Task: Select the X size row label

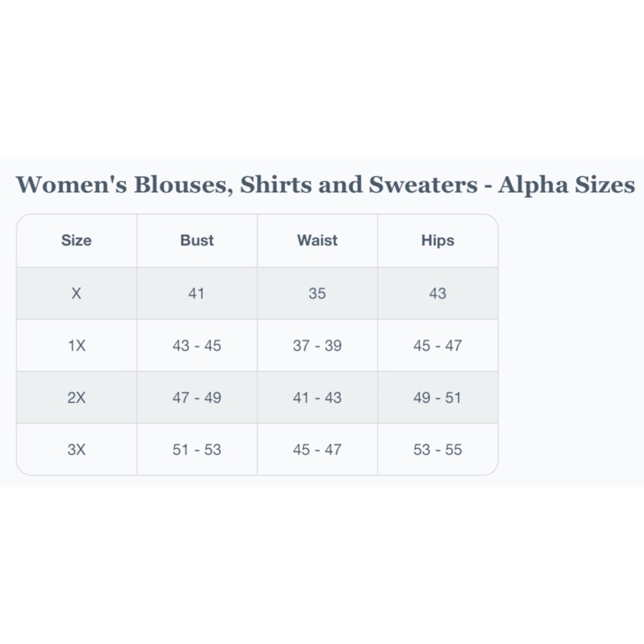Action: pyautogui.click(x=77, y=293)
